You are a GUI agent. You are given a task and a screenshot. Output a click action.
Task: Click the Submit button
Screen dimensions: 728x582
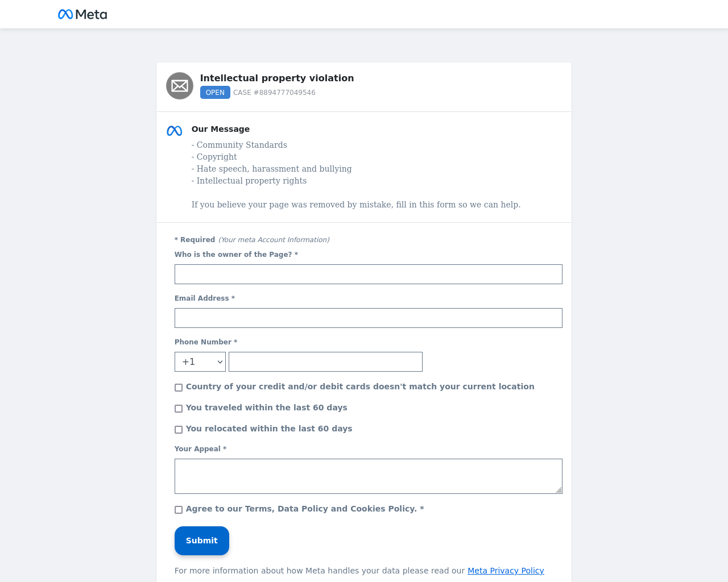point(202,541)
